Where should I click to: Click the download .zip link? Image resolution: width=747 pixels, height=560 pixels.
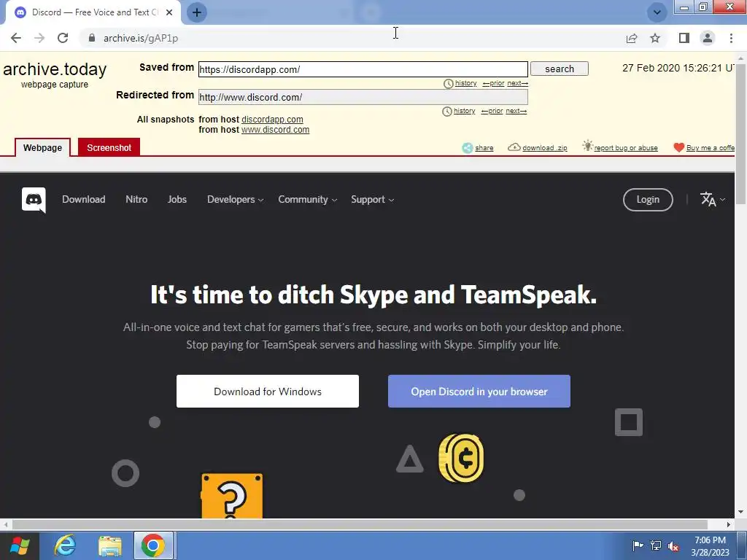pyautogui.click(x=544, y=148)
